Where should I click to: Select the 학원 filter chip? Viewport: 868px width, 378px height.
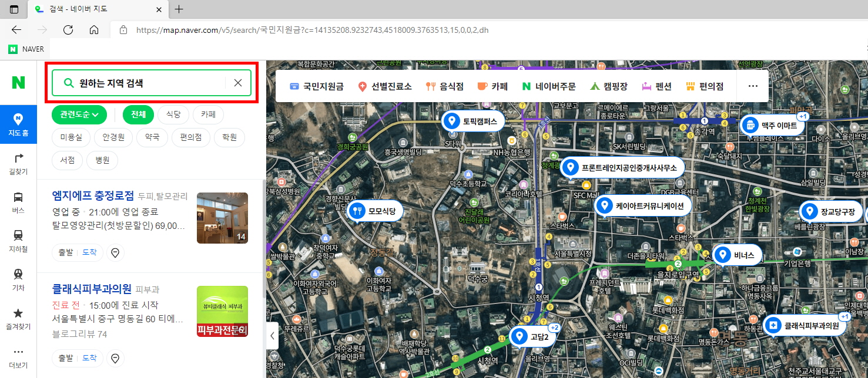coord(229,137)
